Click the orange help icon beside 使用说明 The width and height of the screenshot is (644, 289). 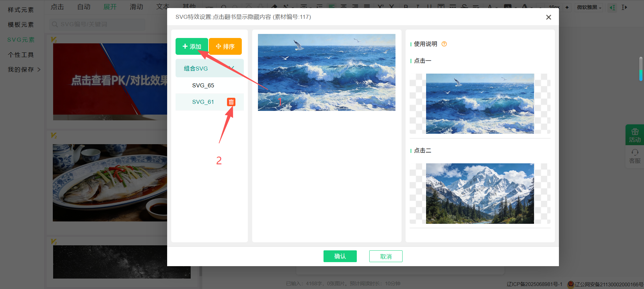point(444,44)
